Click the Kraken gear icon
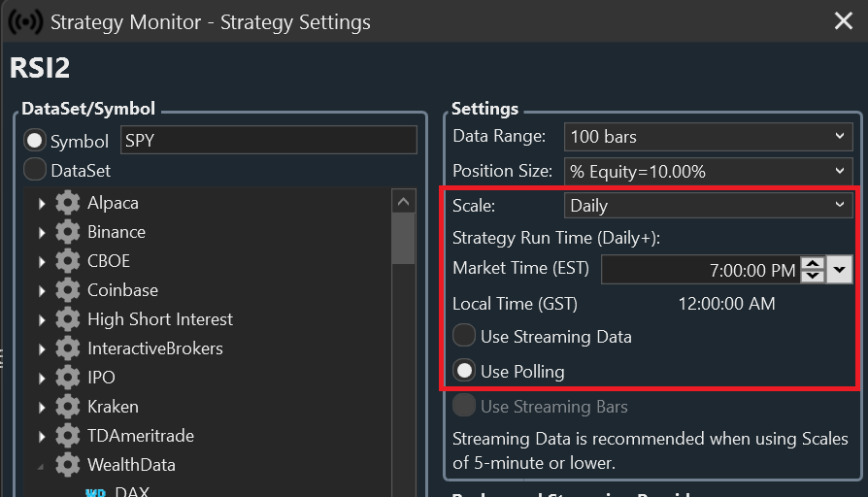Image resolution: width=868 pixels, height=497 pixels. pyautogui.click(x=67, y=407)
